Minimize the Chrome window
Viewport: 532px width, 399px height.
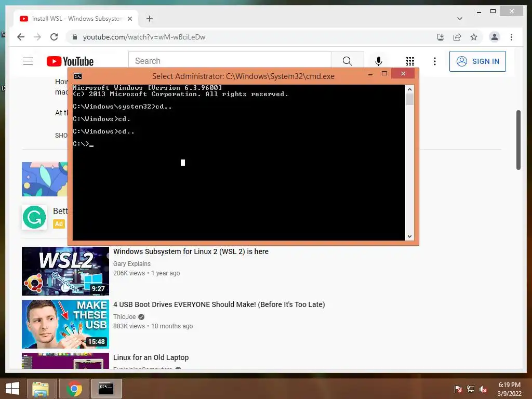click(478, 12)
